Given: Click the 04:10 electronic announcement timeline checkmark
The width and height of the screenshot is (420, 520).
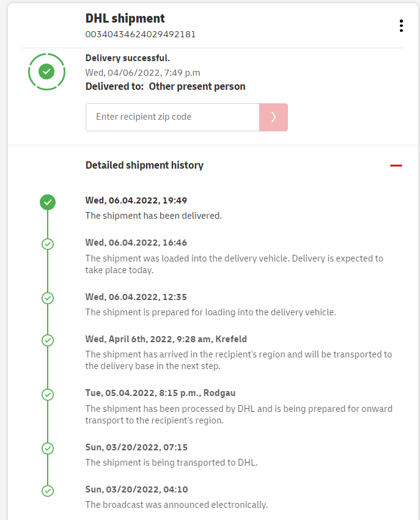Looking at the screenshot, I should [48, 491].
